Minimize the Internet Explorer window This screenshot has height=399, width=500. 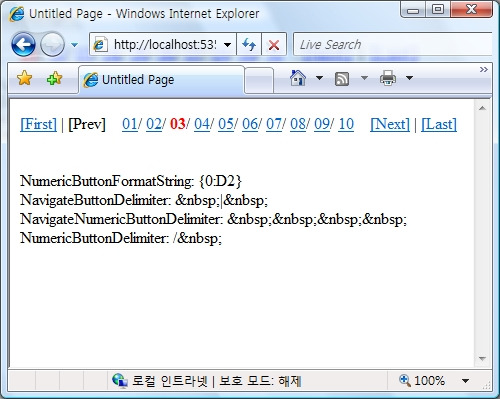tap(413, 10)
